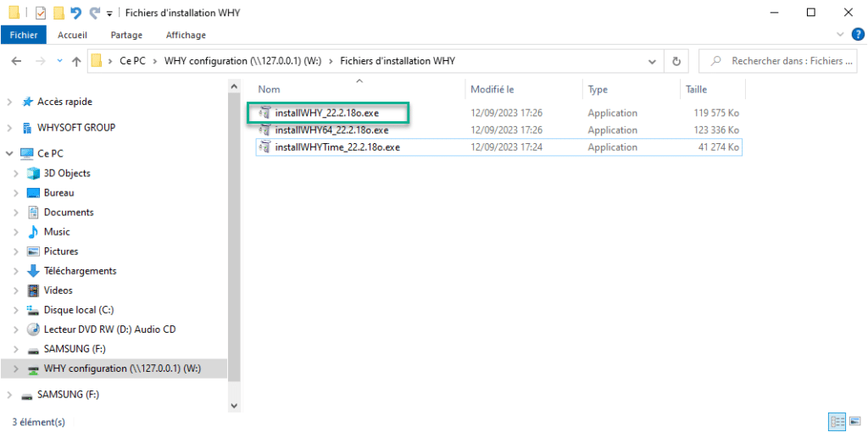Expand the Accès rapide node
Viewport: 868px width, 432px height.
point(9,102)
